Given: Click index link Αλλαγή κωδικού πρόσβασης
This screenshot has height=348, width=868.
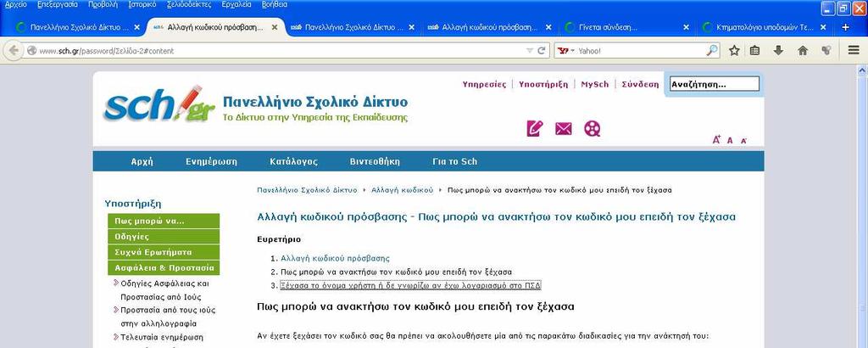Looking at the screenshot, I should pos(335,258).
